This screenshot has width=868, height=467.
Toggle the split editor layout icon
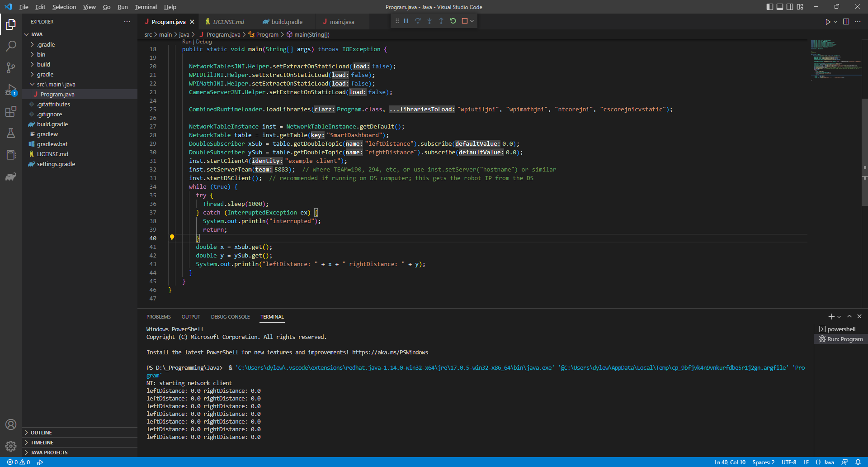tap(846, 21)
